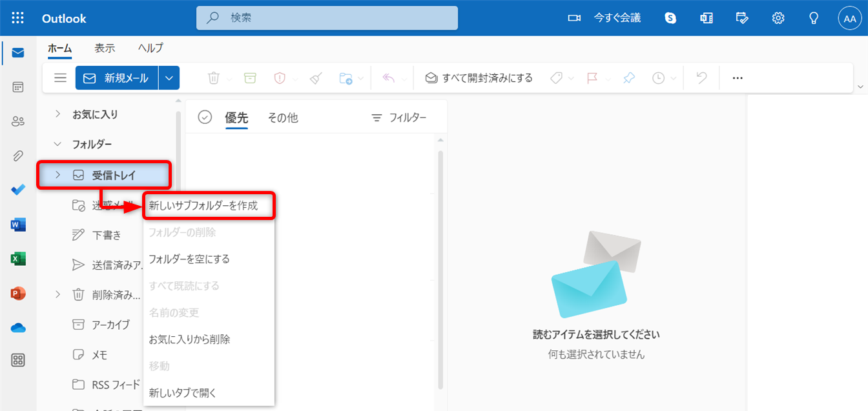Image resolution: width=868 pixels, height=411 pixels.
Task: Expand the 新規メール dropdown arrow
Action: pos(169,78)
